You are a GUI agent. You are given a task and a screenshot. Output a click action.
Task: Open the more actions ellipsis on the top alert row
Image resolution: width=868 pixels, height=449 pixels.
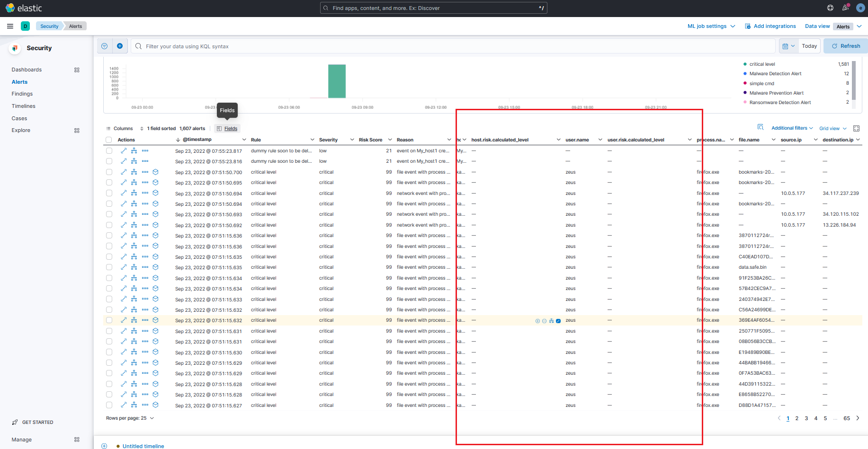pos(145,150)
